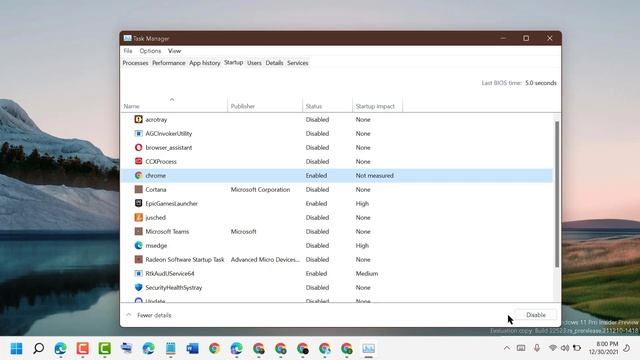Collapse with Fewer details chevron
Viewport: 640px width, 360px height.
point(129,315)
